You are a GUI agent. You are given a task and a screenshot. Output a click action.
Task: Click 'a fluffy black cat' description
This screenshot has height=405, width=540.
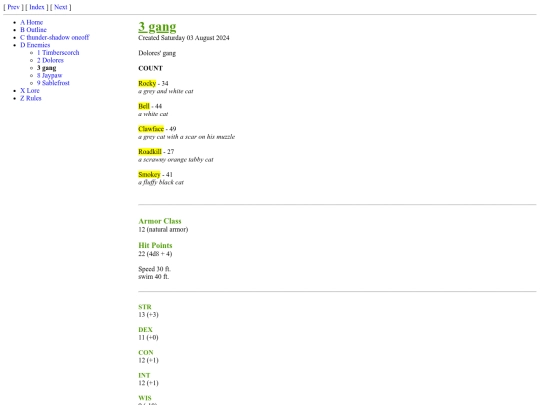coord(161,182)
